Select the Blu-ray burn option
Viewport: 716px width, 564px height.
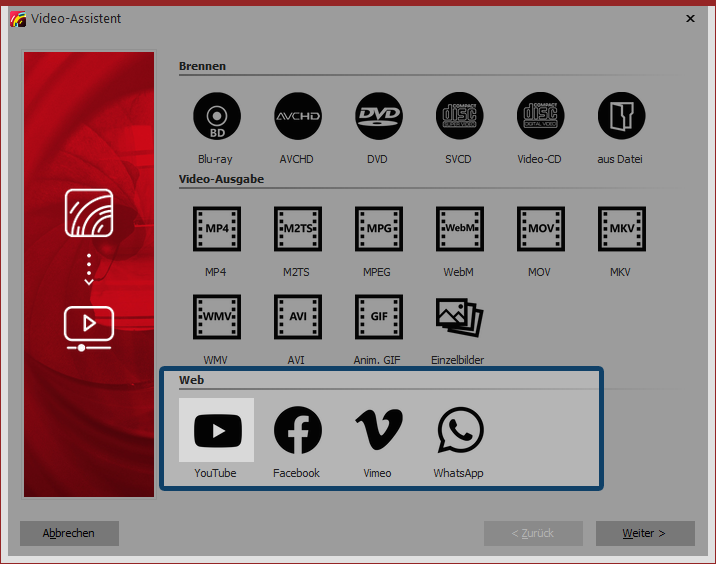[216, 118]
